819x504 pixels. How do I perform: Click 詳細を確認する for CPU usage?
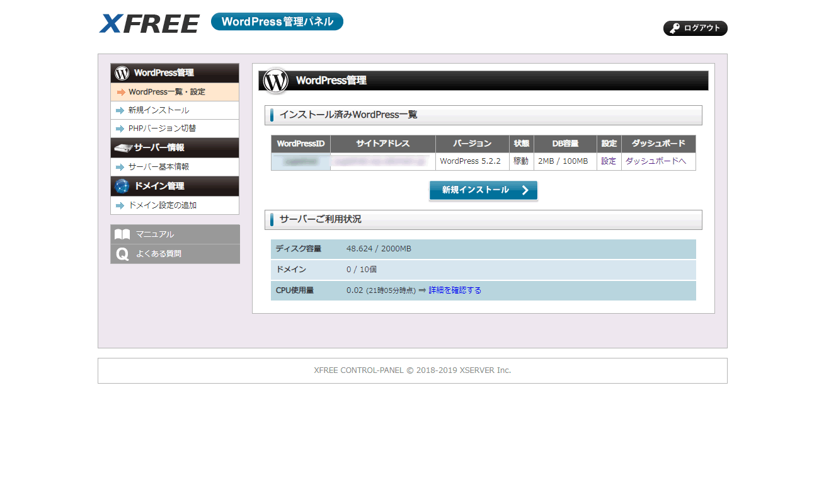pos(455,290)
